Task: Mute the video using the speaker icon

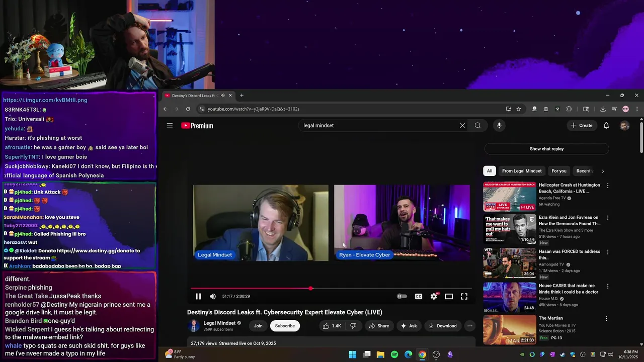Action: (213, 297)
